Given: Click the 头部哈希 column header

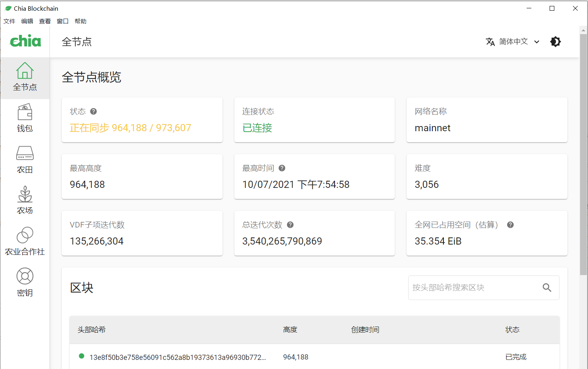Looking at the screenshot, I should (x=91, y=330).
